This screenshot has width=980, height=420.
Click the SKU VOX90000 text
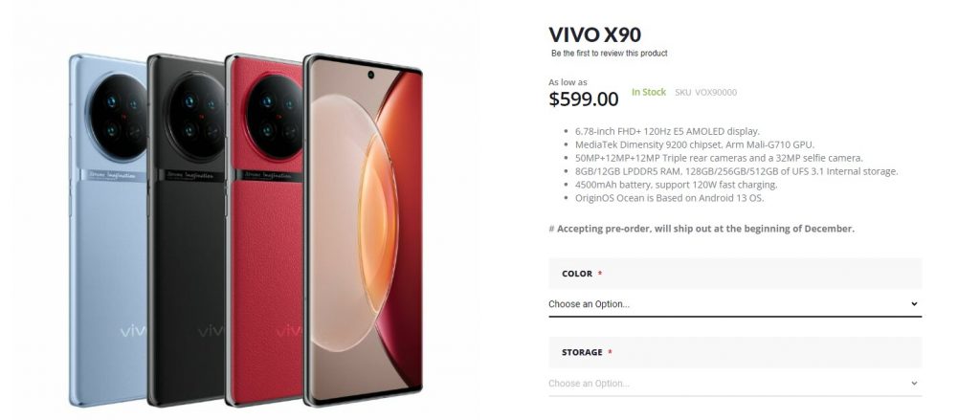705,93
